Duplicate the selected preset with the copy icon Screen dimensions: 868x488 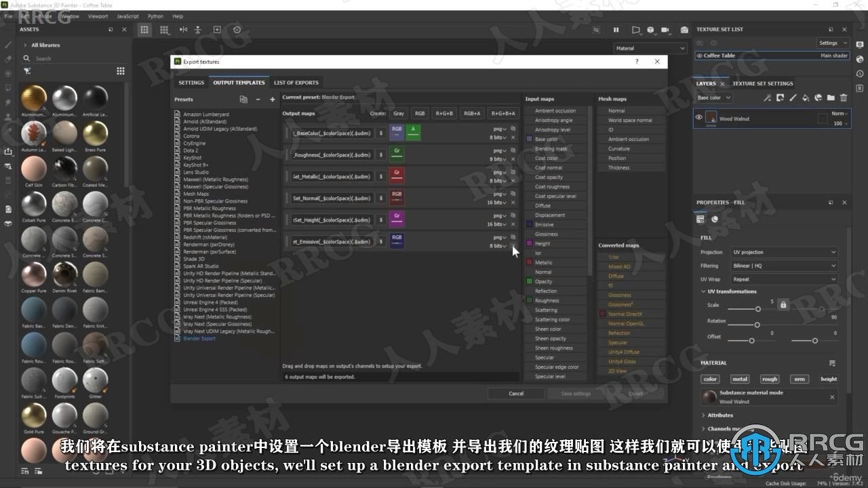click(244, 99)
